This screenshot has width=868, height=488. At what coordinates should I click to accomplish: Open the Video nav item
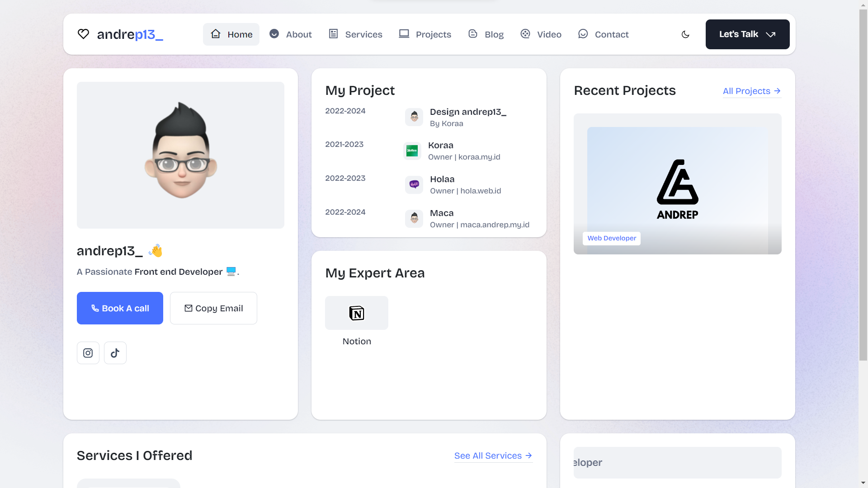[541, 34]
